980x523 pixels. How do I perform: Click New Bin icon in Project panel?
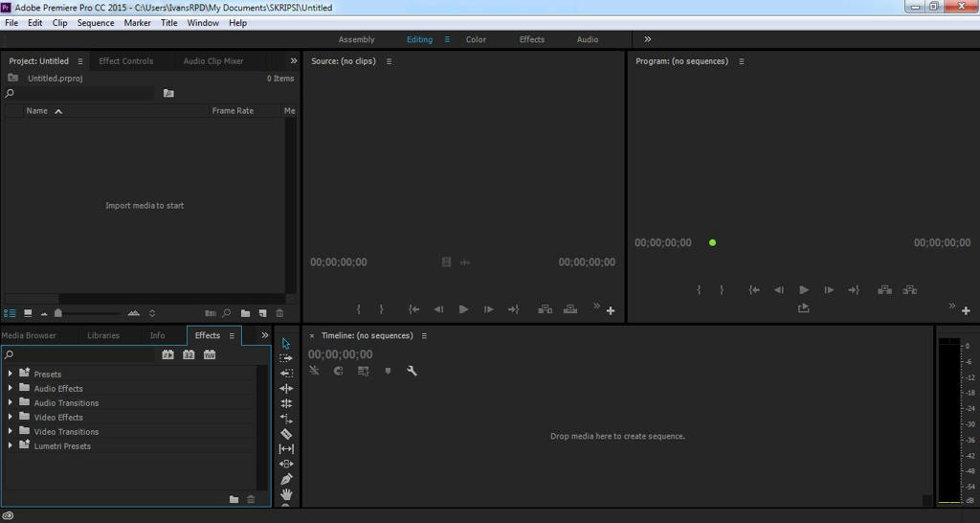point(245,313)
